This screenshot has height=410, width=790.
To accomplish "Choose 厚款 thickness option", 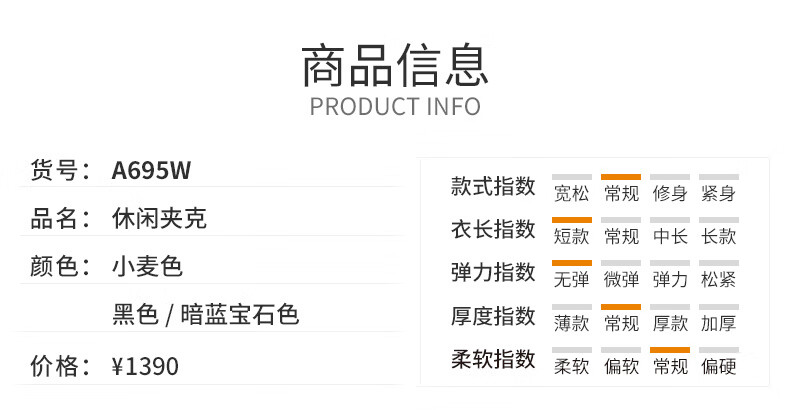I will pos(670,323).
